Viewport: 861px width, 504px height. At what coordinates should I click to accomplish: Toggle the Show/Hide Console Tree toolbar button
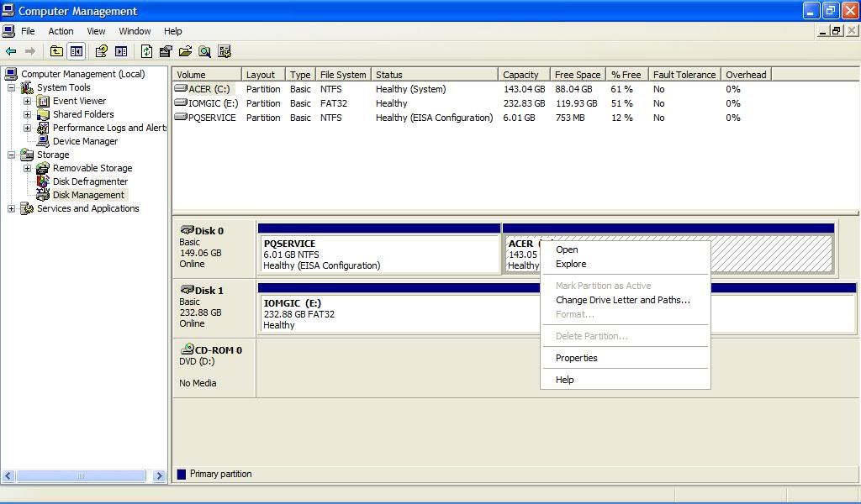tap(77, 51)
